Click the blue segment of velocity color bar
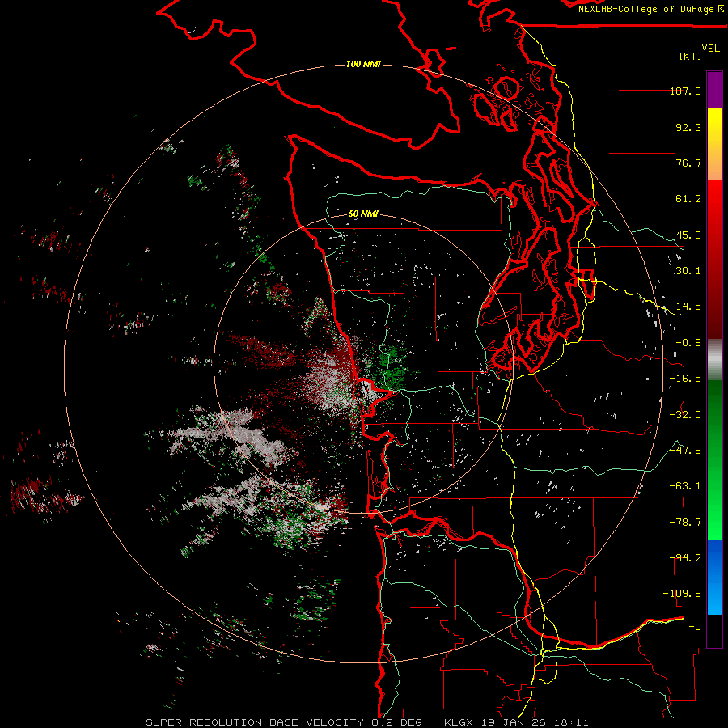The width and height of the screenshot is (728, 728). (714, 577)
